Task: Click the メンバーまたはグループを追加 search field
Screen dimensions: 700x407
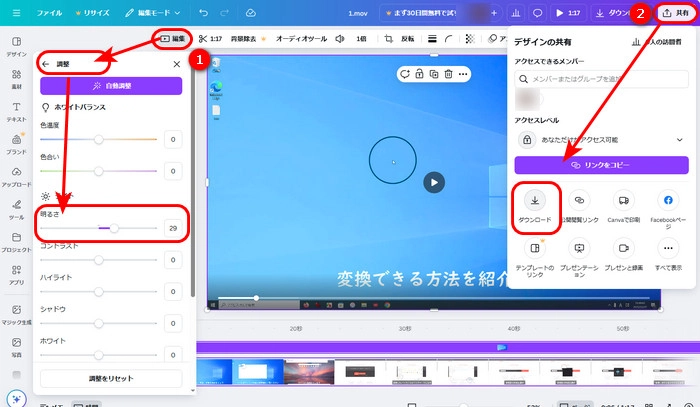Action: pos(601,79)
